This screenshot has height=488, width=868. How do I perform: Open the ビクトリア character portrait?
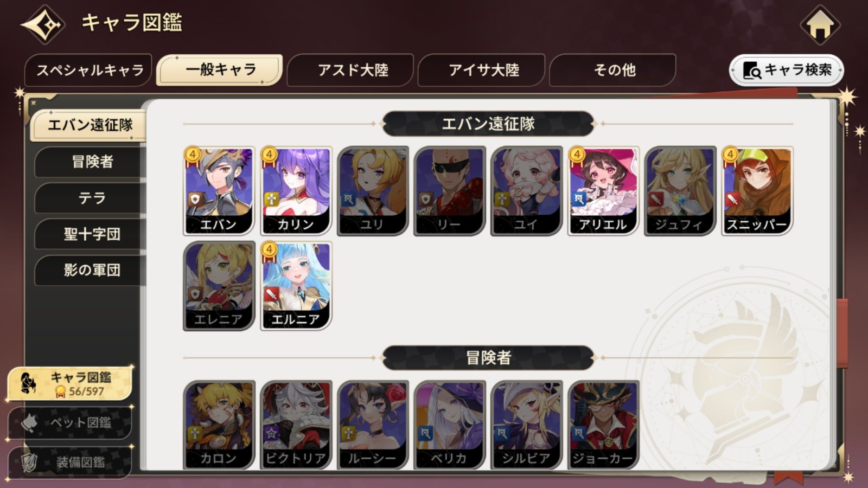coord(296,425)
